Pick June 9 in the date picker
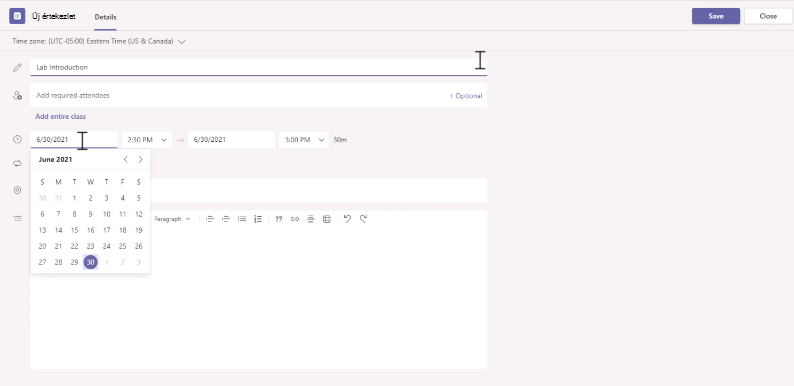The width and height of the screenshot is (794, 386). [91, 214]
